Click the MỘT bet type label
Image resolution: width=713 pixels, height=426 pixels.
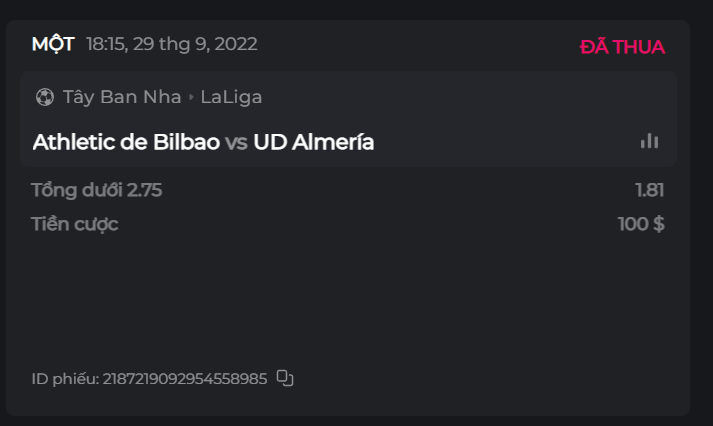click(x=52, y=44)
